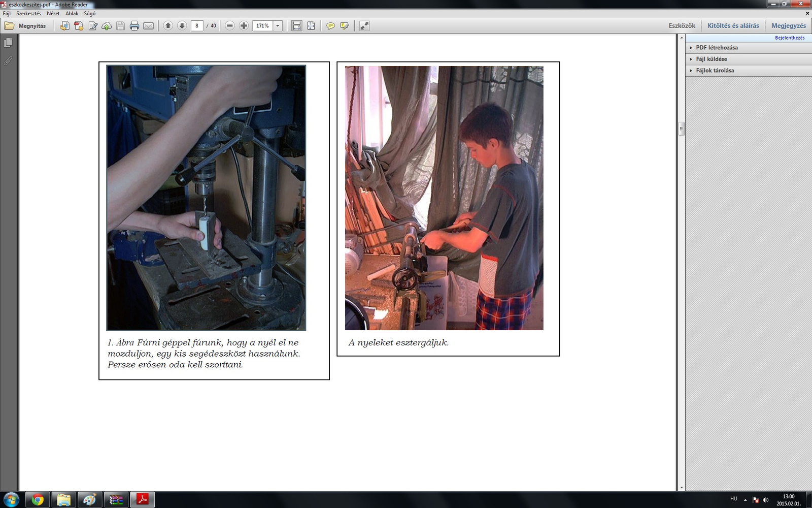Click the vertical scrollbar thumb
Image resolution: width=812 pixels, height=508 pixels.
(681, 129)
